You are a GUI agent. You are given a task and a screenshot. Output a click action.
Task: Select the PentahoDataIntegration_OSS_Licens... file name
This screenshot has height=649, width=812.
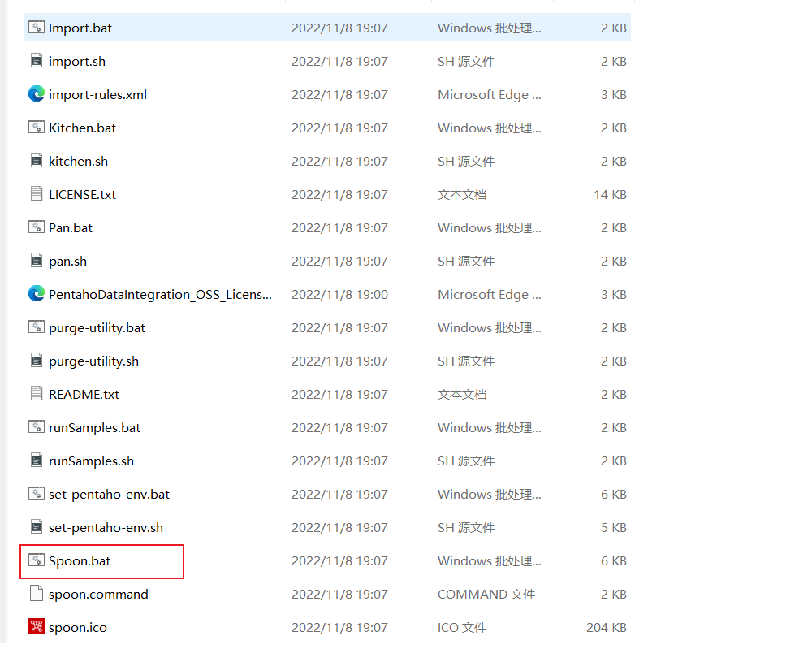pos(160,294)
